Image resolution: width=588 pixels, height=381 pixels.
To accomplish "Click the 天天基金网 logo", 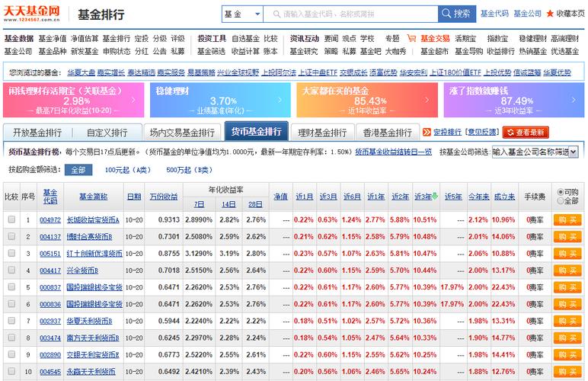I will click(x=31, y=14).
